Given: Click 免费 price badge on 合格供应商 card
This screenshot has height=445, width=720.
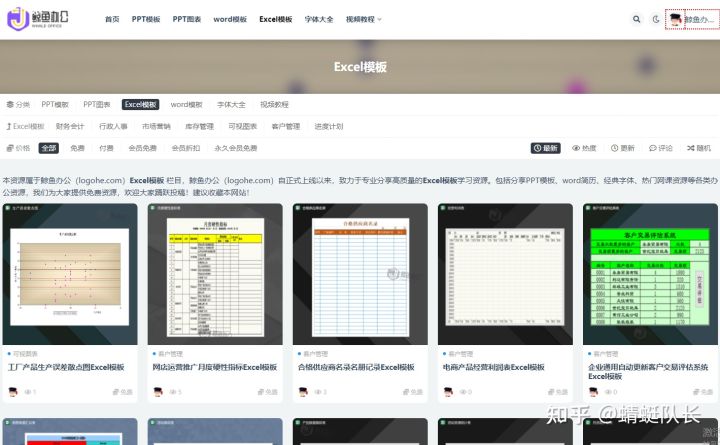Looking at the screenshot, I should pyautogui.click(x=413, y=392).
